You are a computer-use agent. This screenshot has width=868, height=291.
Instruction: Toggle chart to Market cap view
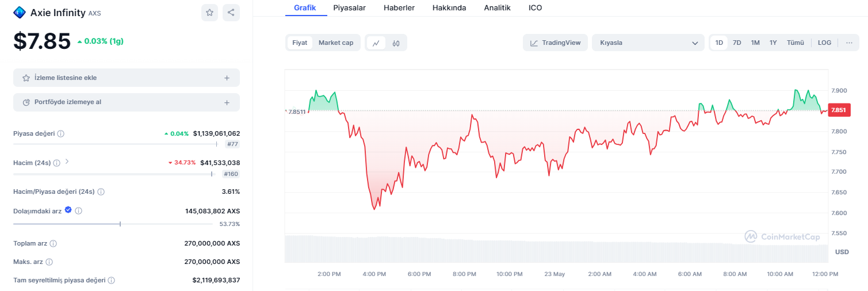point(336,43)
